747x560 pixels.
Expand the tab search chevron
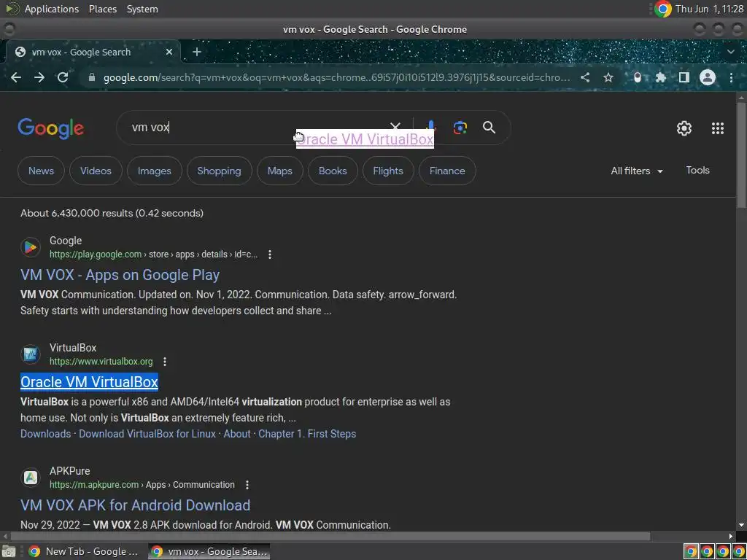click(731, 52)
